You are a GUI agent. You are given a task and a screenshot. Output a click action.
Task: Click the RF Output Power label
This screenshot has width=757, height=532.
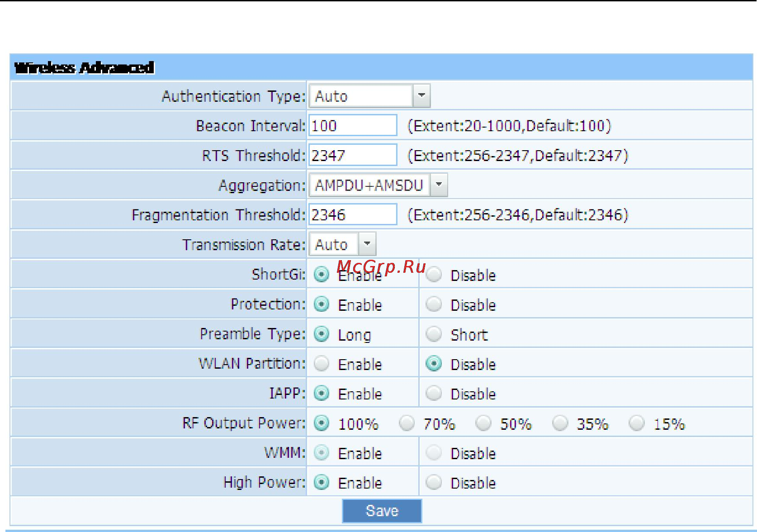click(x=244, y=423)
